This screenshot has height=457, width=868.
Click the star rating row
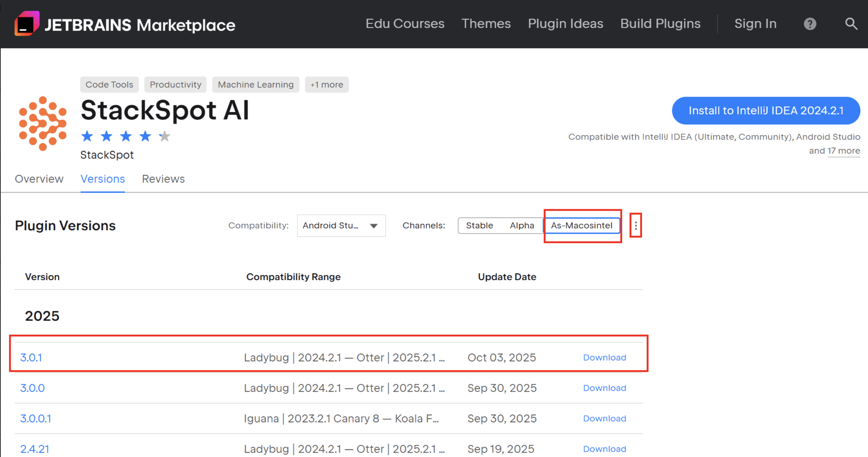125,136
